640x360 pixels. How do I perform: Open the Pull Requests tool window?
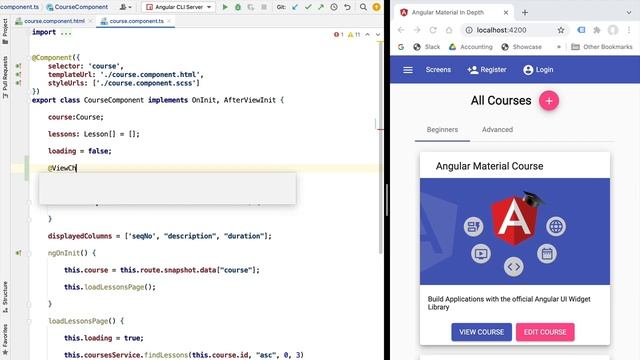(x=5, y=78)
